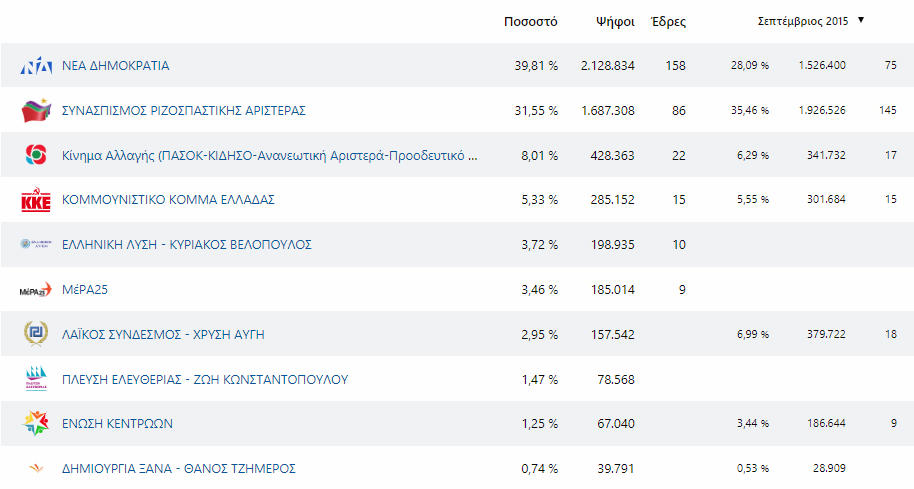Click the 3,72 % percentage value

tap(539, 245)
